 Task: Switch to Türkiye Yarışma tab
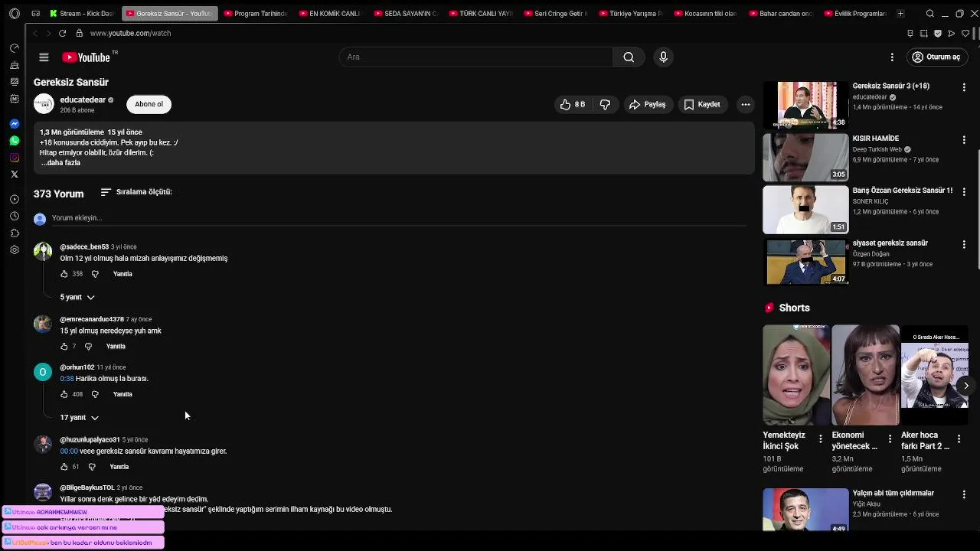(631, 13)
